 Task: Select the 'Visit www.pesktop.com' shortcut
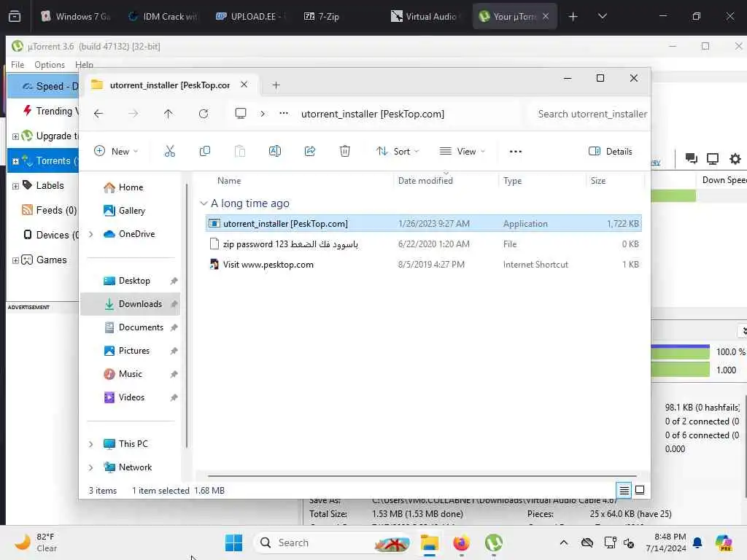424,264
